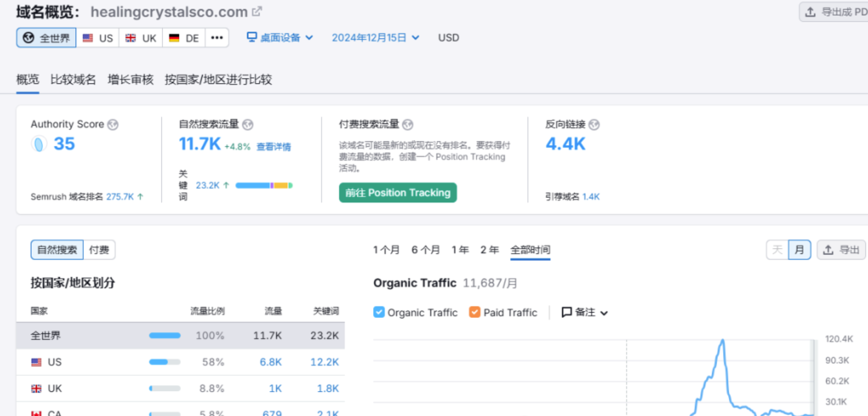Click the upload icon in 导出成 PDF button

(x=810, y=12)
